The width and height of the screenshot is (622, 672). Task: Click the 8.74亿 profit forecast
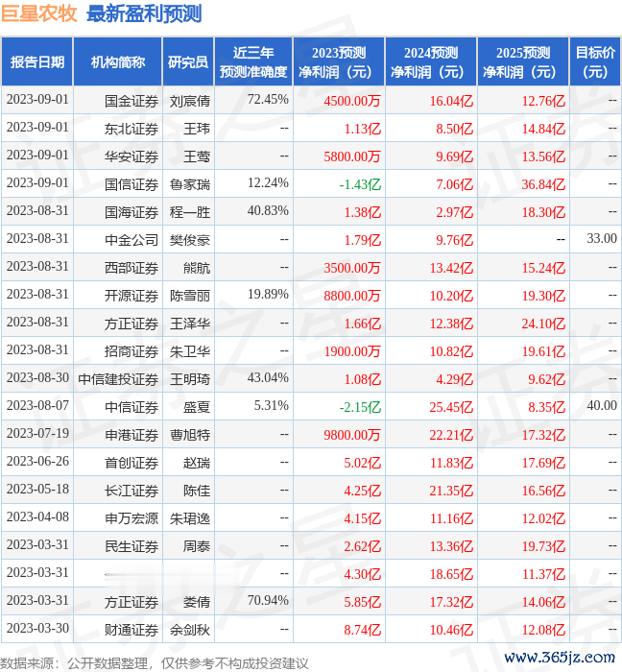pyautogui.click(x=363, y=631)
